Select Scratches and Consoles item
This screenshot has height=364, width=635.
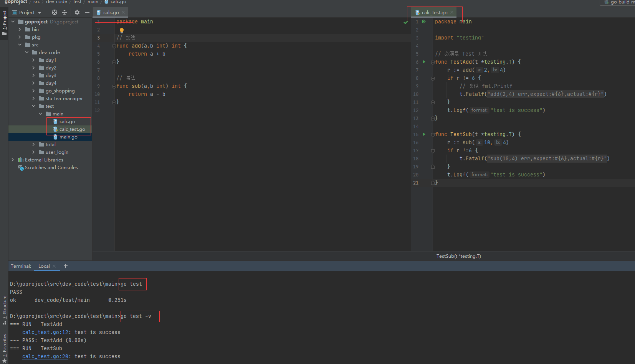click(x=51, y=168)
